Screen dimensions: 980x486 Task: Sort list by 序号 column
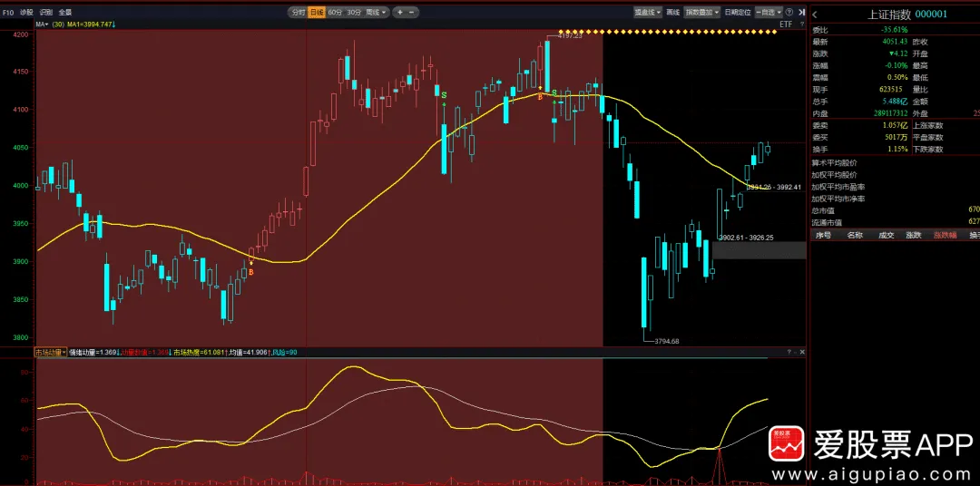824,235
